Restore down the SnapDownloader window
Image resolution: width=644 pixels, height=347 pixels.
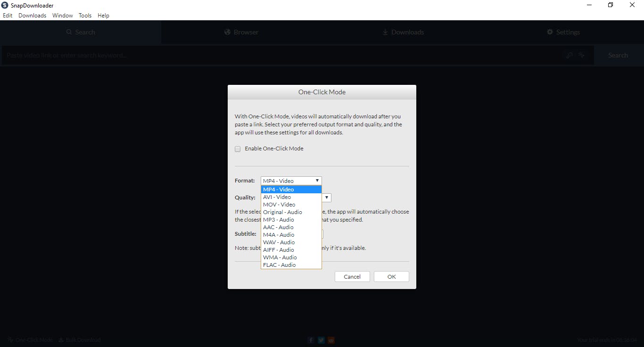click(611, 5)
